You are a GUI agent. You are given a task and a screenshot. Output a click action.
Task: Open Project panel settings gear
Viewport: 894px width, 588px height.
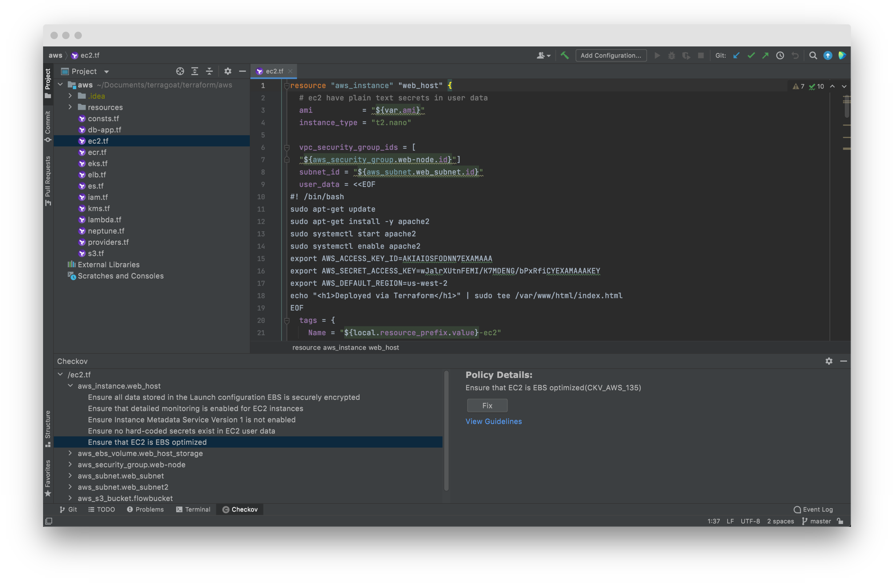[228, 71]
